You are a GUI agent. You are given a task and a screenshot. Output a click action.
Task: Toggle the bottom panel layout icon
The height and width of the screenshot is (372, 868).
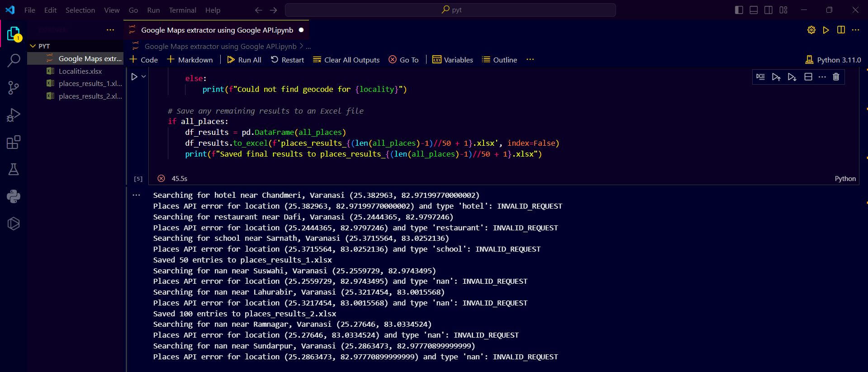pos(754,10)
